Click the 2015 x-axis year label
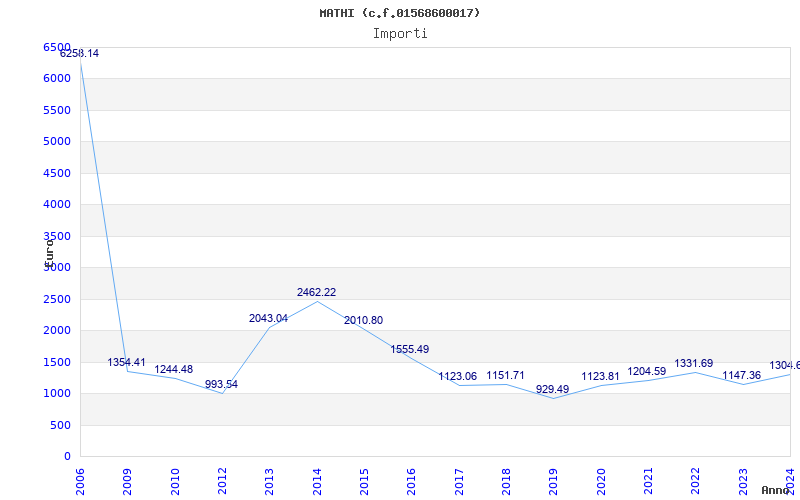 [x=364, y=482]
